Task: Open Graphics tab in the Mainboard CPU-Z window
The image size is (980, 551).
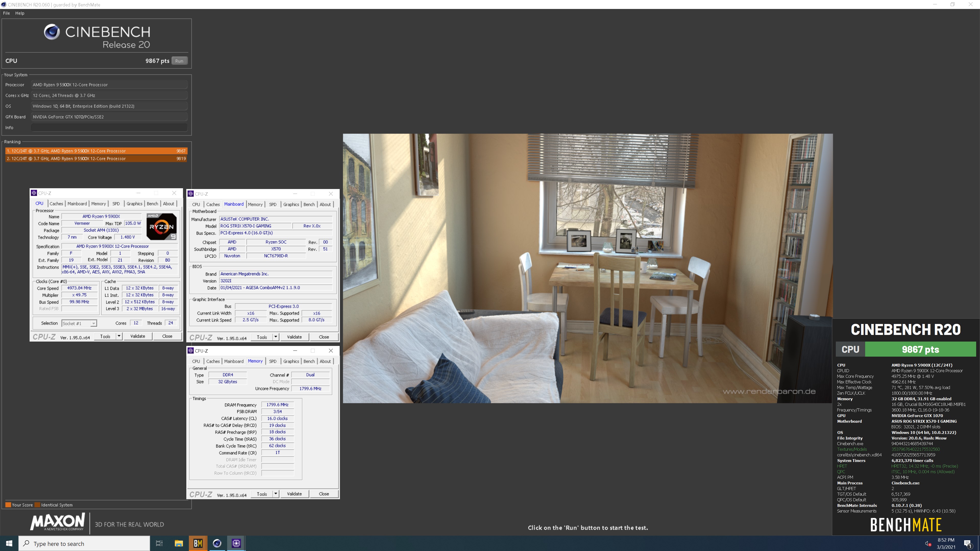Action: [x=291, y=204]
